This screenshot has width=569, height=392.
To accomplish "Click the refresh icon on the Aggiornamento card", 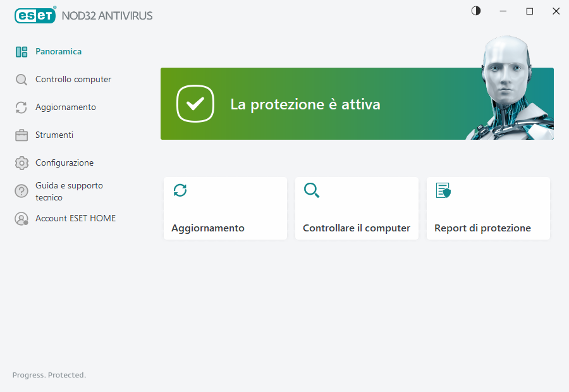I will (180, 190).
